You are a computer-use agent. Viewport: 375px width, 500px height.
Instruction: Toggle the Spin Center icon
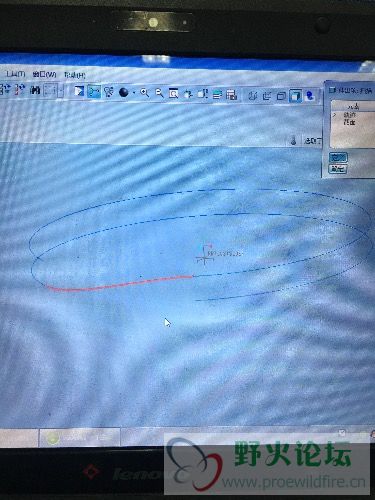(94, 91)
